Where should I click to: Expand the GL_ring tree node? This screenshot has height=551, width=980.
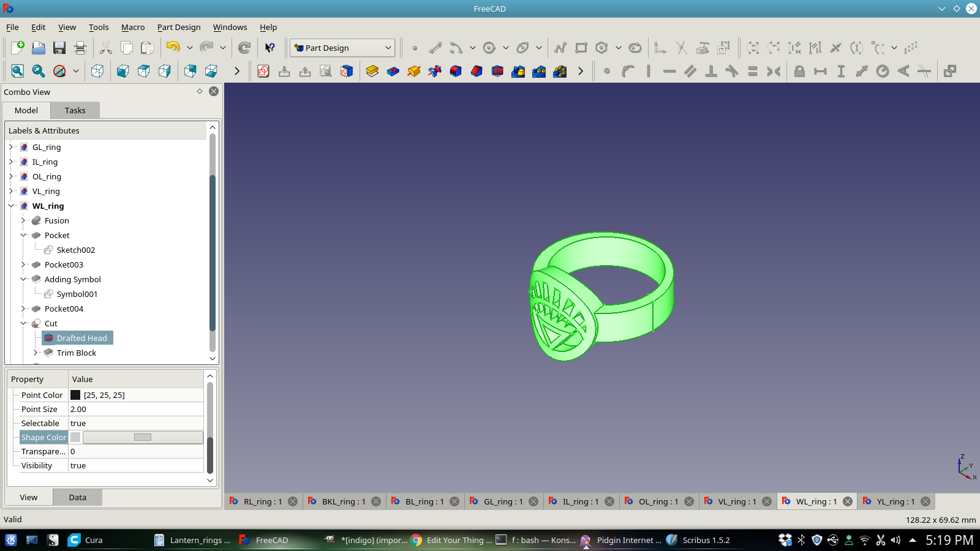(x=11, y=147)
